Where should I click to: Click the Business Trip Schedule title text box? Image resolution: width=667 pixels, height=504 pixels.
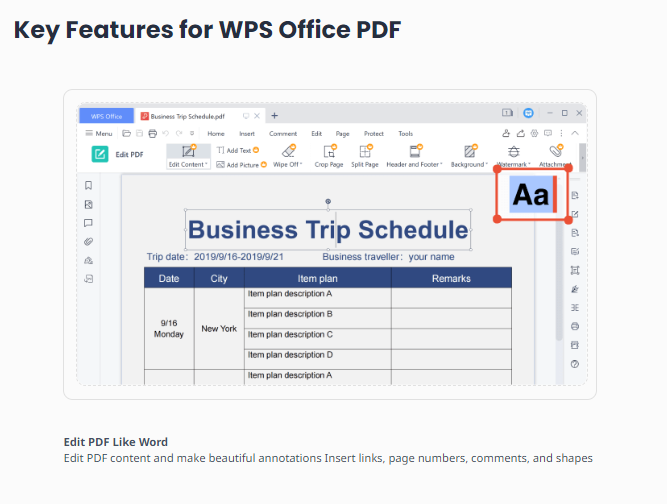click(x=328, y=231)
